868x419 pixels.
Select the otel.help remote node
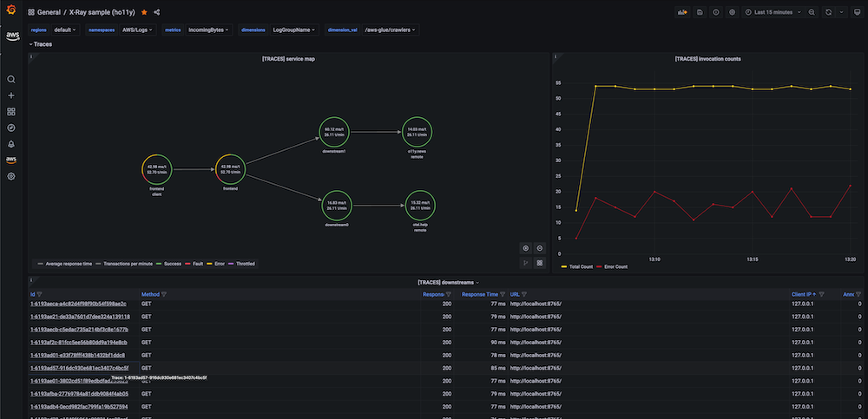[x=420, y=206]
